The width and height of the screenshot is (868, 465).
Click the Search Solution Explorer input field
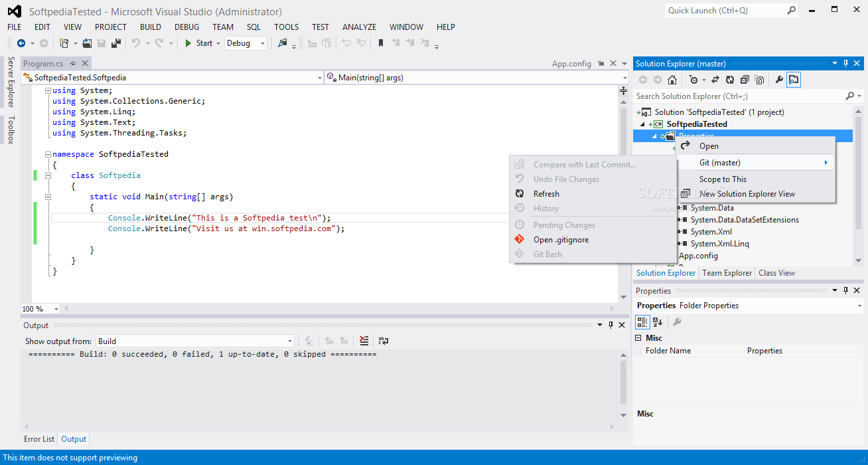coord(739,96)
